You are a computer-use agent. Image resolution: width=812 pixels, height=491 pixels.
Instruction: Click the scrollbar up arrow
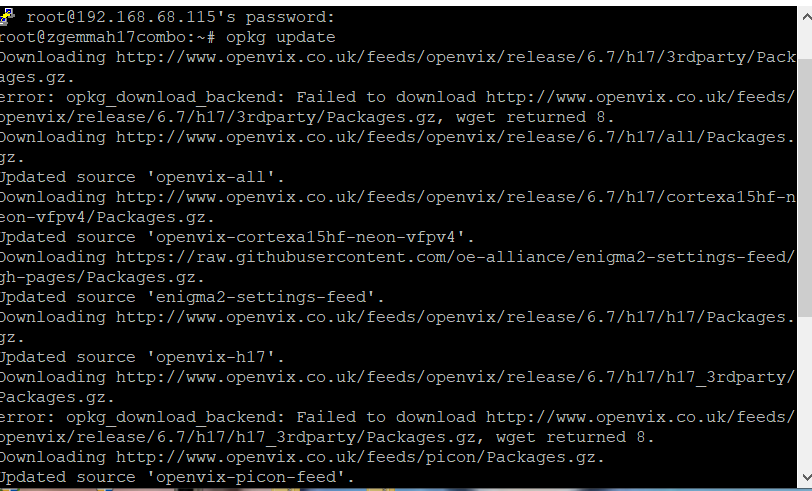[x=806, y=17]
